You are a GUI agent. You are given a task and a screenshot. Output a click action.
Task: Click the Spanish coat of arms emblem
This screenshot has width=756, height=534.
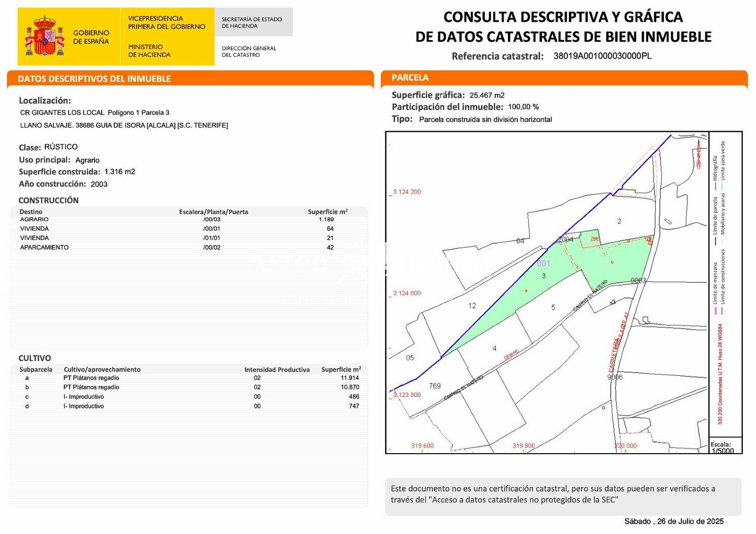pyautogui.click(x=45, y=37)
